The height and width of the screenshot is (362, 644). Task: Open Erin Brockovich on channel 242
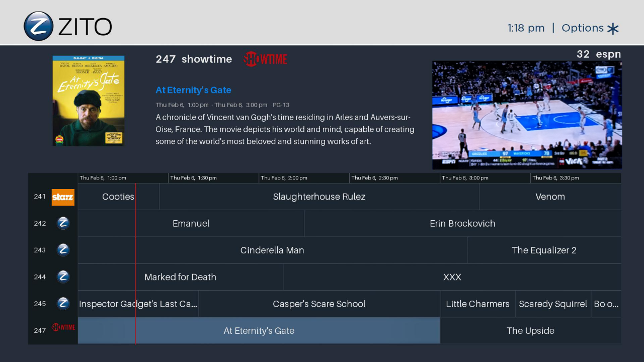click(x=462, y=223)
